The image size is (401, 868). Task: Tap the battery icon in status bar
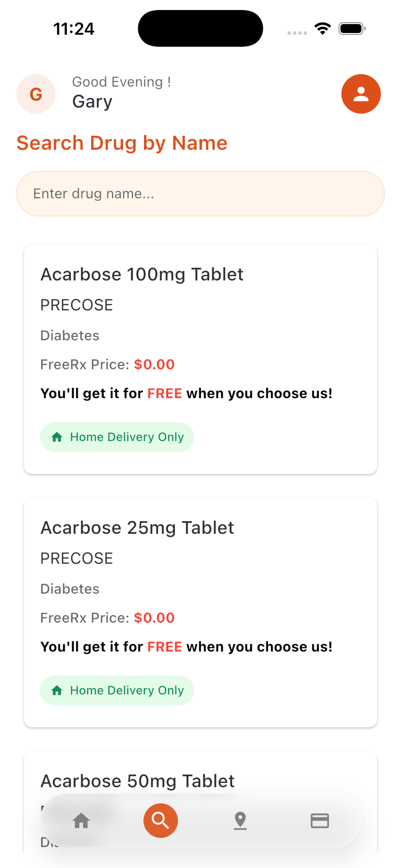[352, 29]
